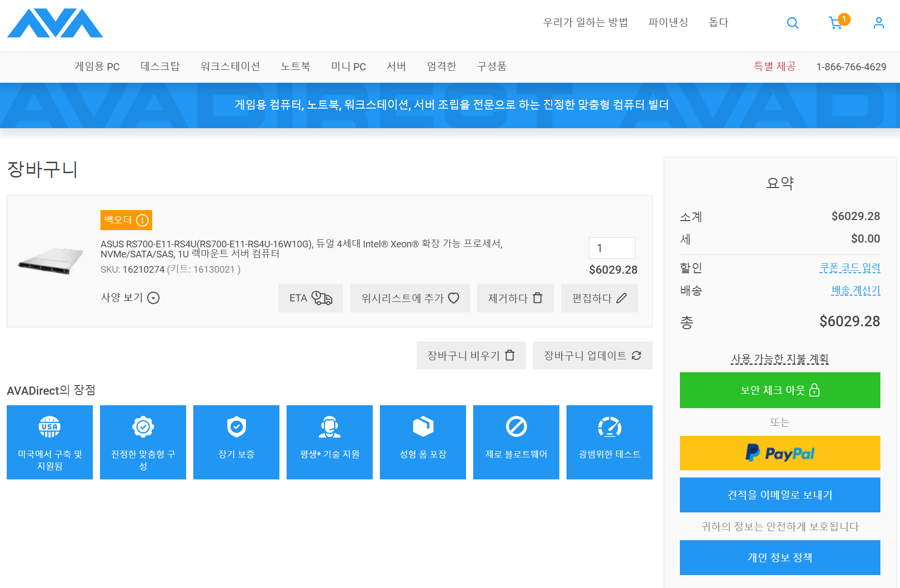The height and width of the screenshot is (588, 900).
Task: Pay with the PayPal button
Action: coord(780,453)
